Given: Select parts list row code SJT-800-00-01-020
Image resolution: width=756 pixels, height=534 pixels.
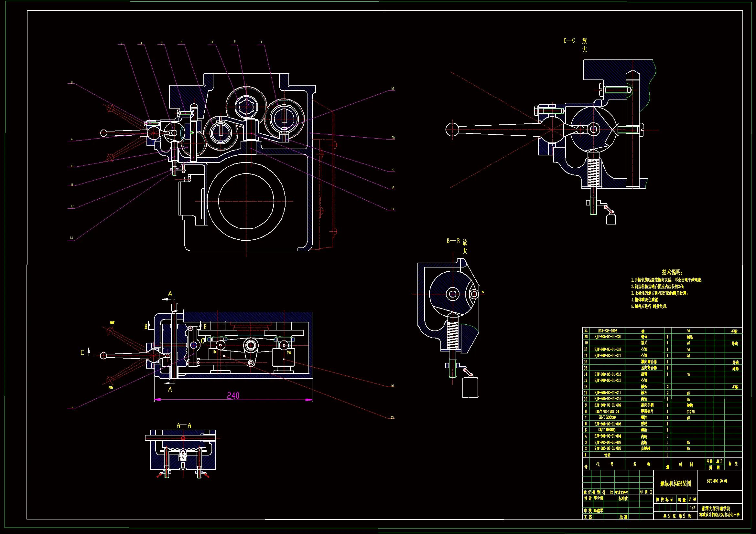Looking at the screenshot, I should pos(608,337).
